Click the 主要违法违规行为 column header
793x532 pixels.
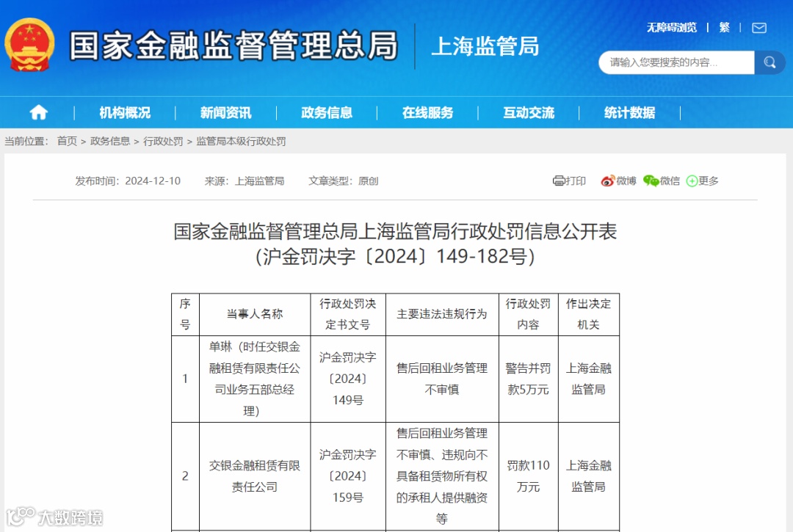click(x=442, y=314)
